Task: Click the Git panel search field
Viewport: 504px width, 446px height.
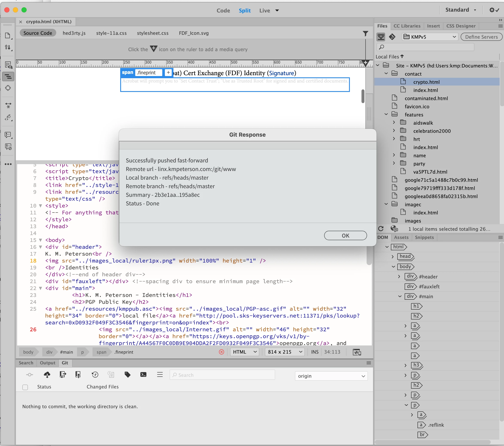Action: [222, 375]
